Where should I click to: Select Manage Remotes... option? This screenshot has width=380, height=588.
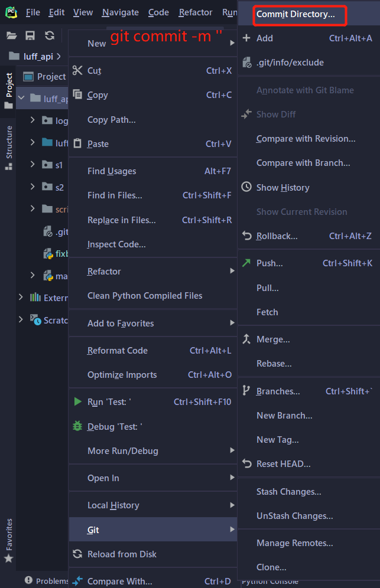pyautogui.click(x=308, y=543)
